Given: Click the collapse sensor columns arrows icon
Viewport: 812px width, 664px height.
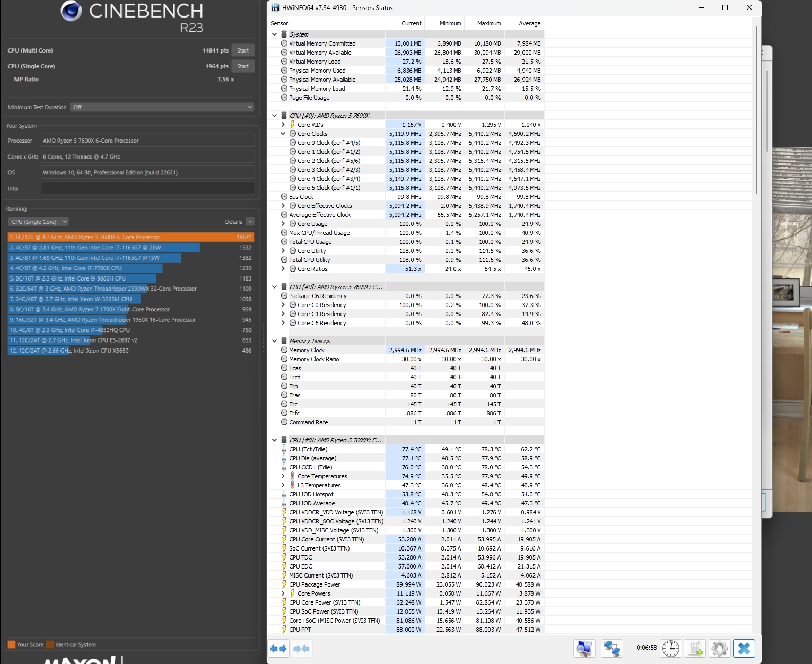Looking at the screenshot, I should click(x=301, y=649).
